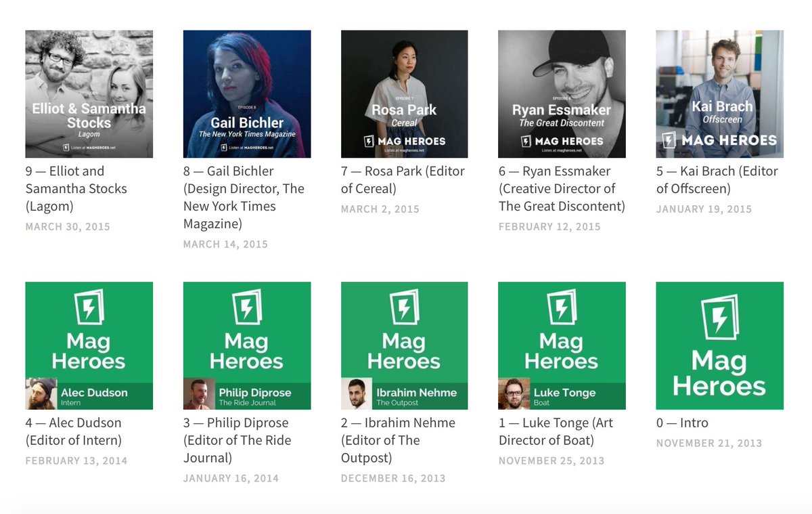Open Ryan Essmaker cover image
Viewport: 812px width, 514px height.
click(562, 94)
